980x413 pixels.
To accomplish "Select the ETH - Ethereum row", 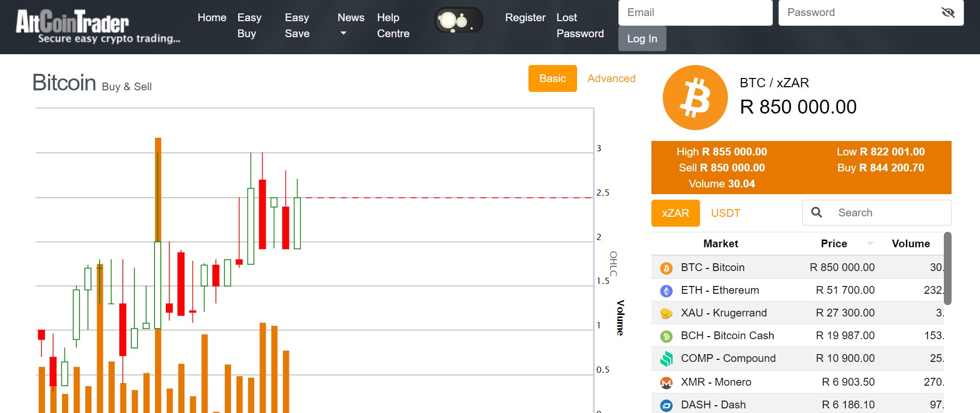I will click(x=798, y=290).
